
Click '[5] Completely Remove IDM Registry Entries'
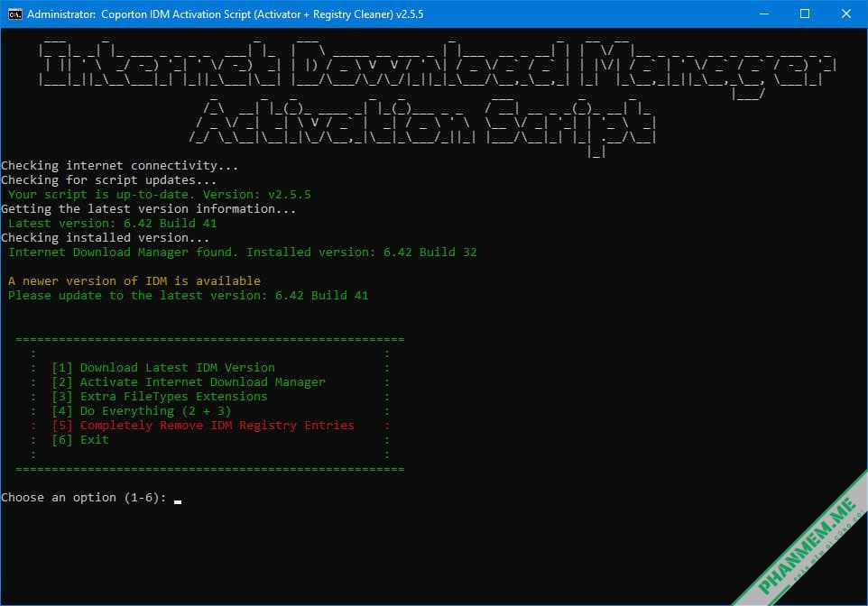(203, 425)
